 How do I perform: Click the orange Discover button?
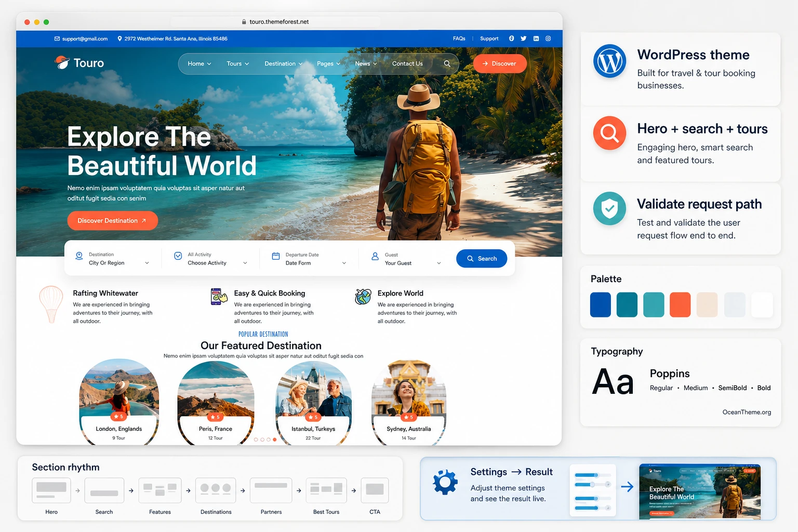tap(500, 63)
